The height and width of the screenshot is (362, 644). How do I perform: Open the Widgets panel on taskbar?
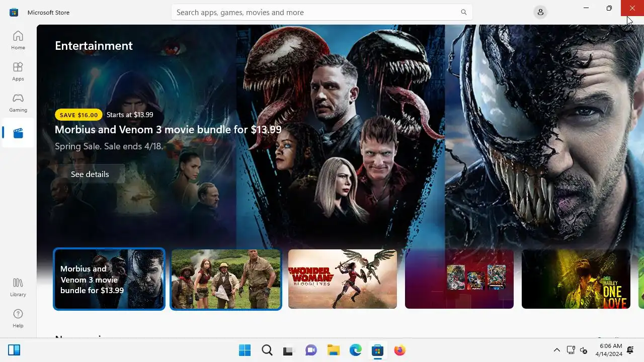tap(14, 350)
